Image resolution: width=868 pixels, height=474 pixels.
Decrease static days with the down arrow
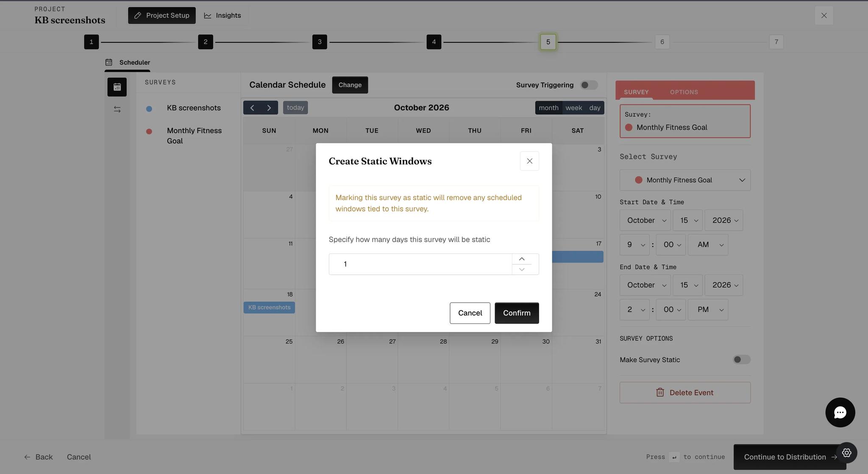pos(522,269)
